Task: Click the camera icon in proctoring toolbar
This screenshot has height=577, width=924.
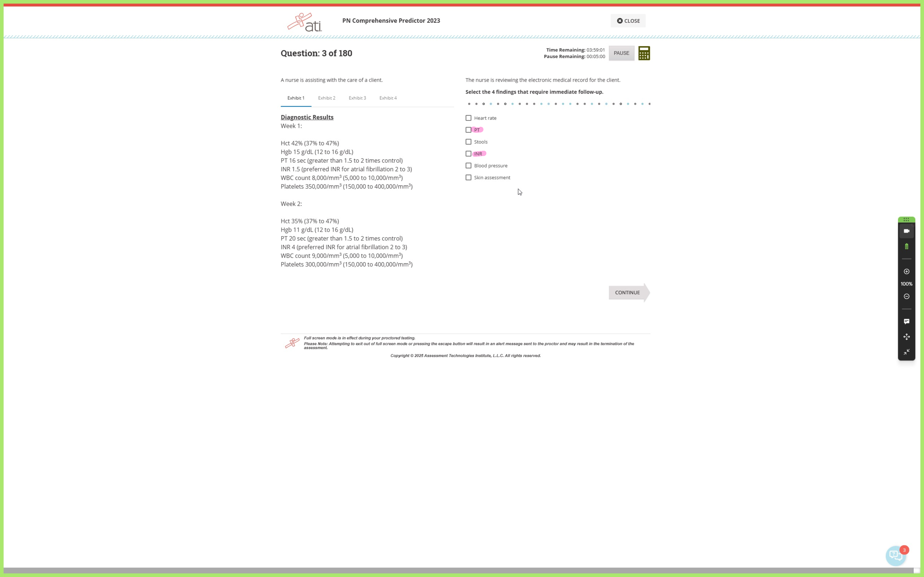Action: coord(906,231)
